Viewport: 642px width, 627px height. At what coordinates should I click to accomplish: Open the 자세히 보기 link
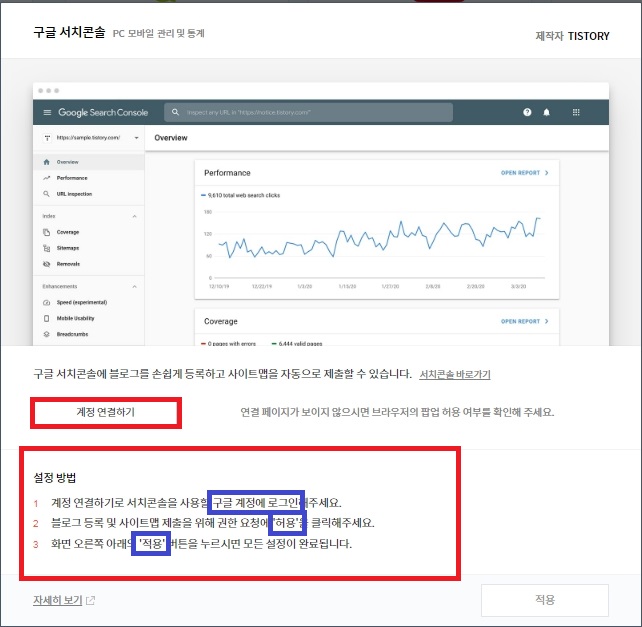point(58,600)
